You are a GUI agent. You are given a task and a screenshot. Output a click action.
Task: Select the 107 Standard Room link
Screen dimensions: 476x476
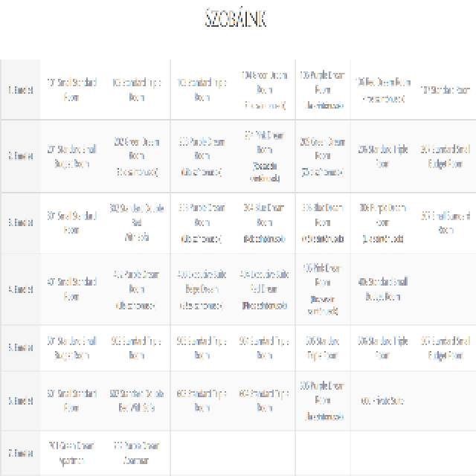coord(446,90)
